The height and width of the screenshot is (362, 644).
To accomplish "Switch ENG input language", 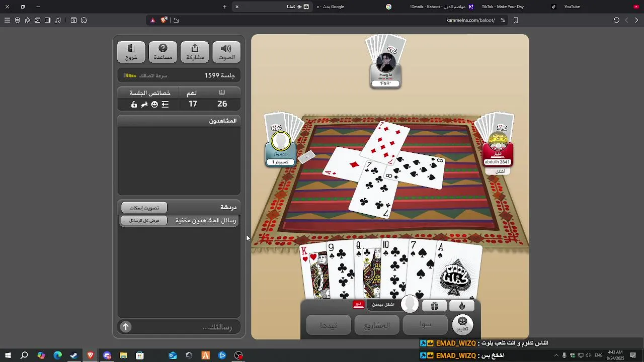I will [x=598, y=355].
